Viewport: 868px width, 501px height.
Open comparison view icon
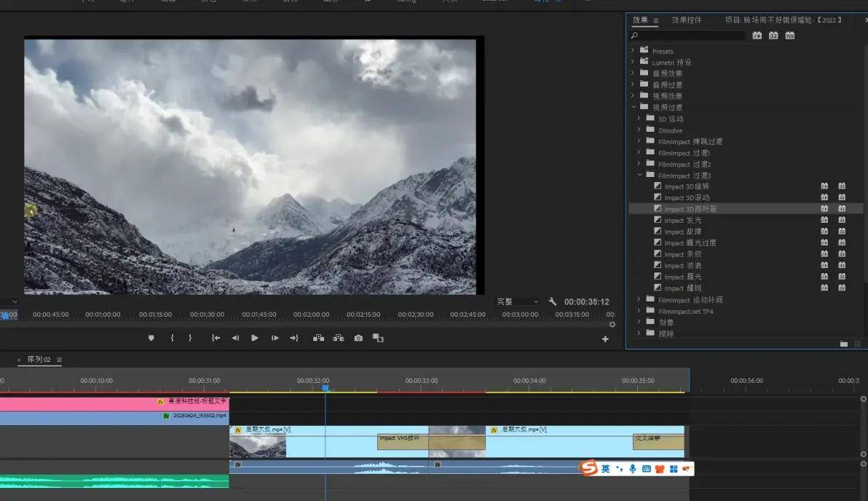(378, 338)
